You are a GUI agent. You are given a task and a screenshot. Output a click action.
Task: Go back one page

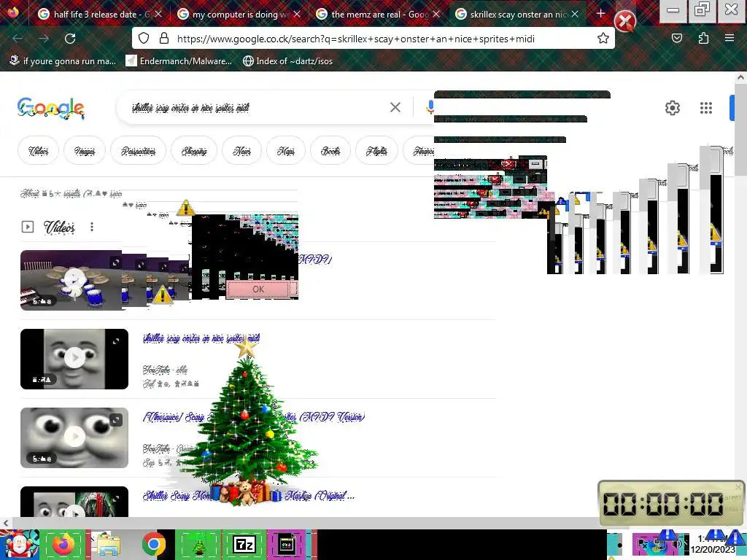click(18, 39)
